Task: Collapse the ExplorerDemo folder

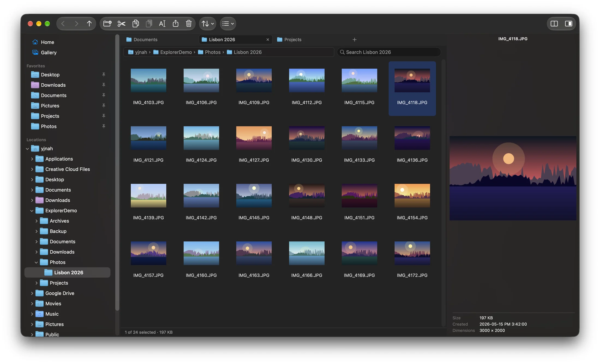Action: point(32,211)
